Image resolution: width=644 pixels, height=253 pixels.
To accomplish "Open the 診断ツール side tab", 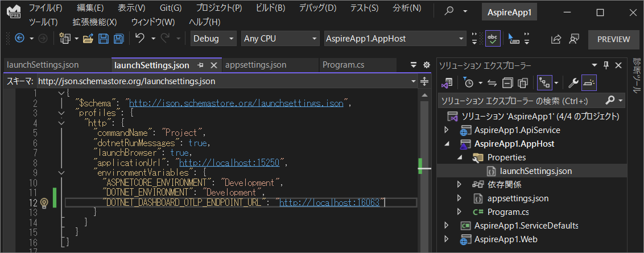I will [636, 74].
